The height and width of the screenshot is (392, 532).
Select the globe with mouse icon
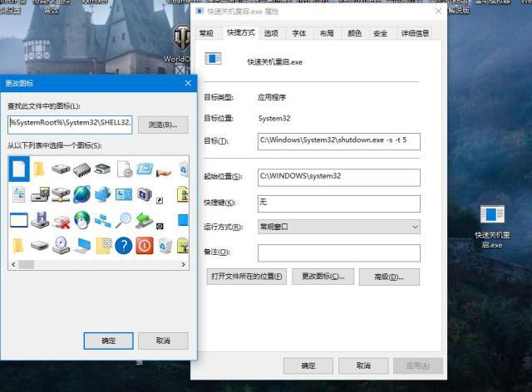click(82, 220)
